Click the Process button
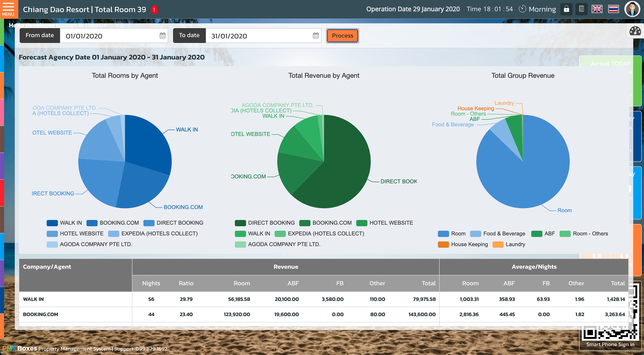Screen dimensions: 644x355 tap(342, 36)
